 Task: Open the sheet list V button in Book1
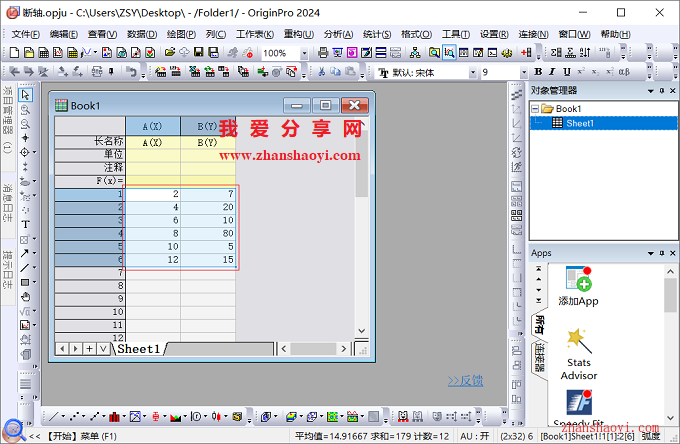103,349
